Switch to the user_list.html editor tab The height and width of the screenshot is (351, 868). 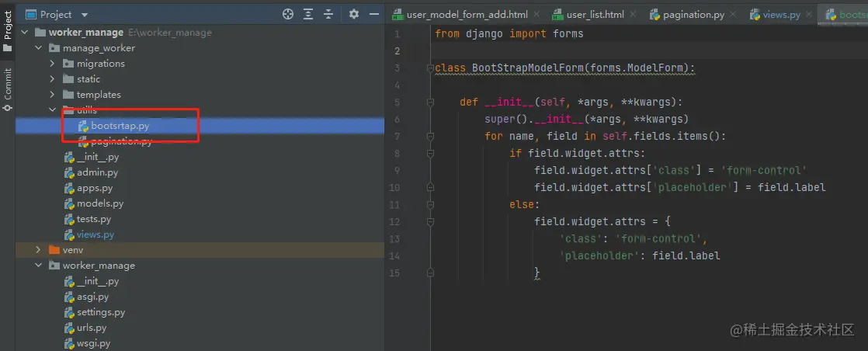pyautogui.click(x=595, y=15)
